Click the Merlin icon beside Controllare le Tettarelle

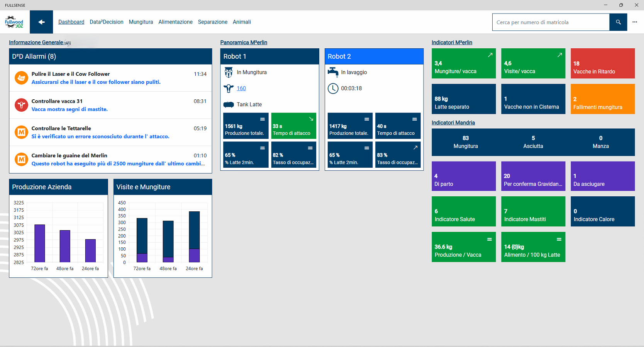pyautogui.click(x=21, y=132)
